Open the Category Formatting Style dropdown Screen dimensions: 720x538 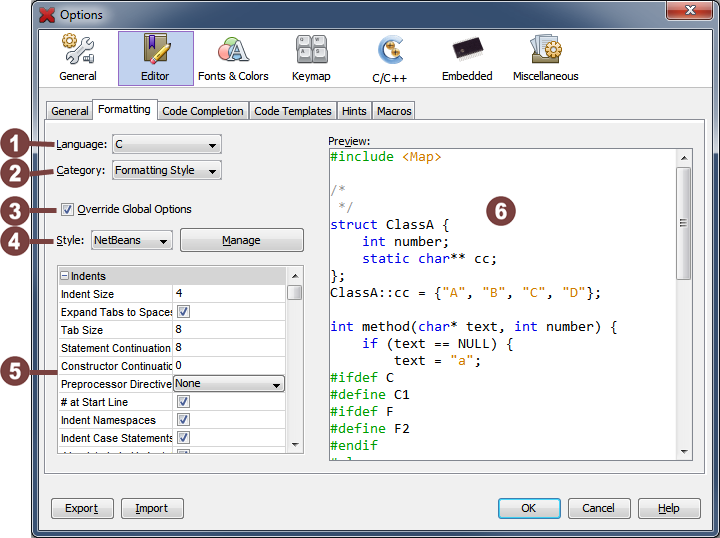(166, 170)
